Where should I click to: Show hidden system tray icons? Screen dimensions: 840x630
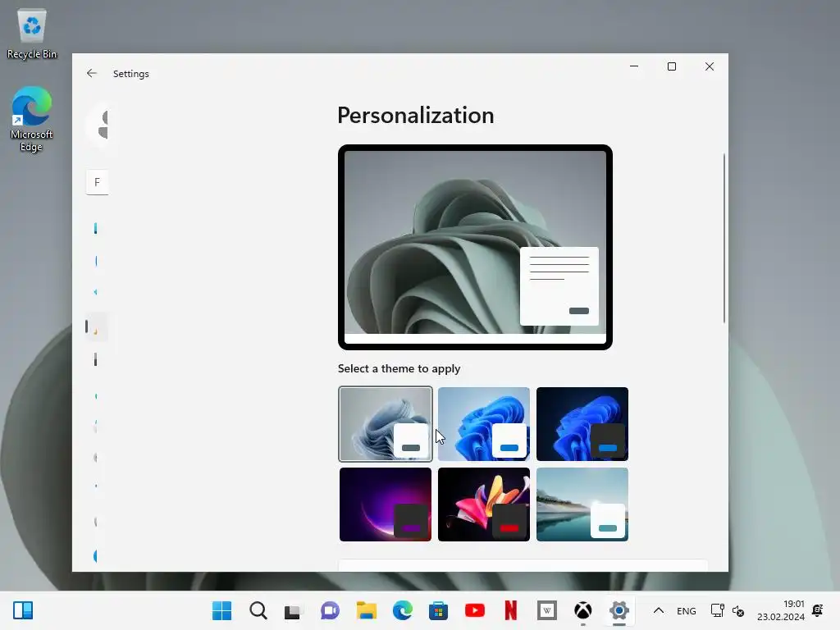pyautogui.click(x=659, y=610)
